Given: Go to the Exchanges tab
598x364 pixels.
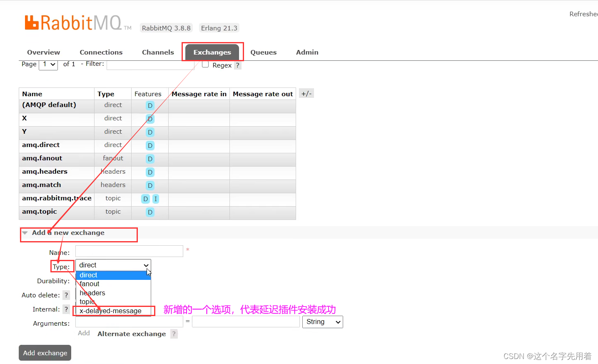Looking at the screenshot, I should click(x=212, y=52).
